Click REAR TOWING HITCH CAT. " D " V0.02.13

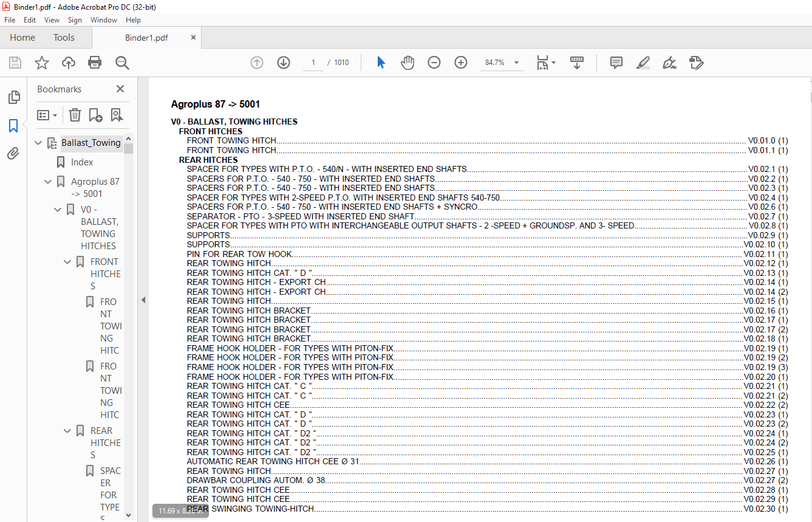point(487,273)
